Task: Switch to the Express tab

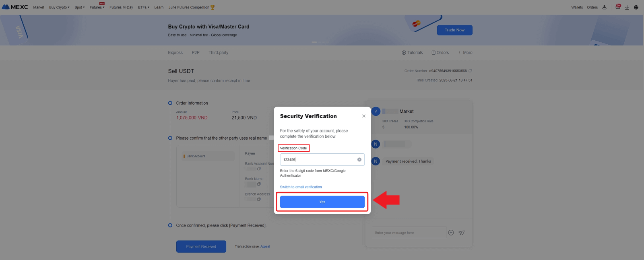Action: click(x=175, y=53)
